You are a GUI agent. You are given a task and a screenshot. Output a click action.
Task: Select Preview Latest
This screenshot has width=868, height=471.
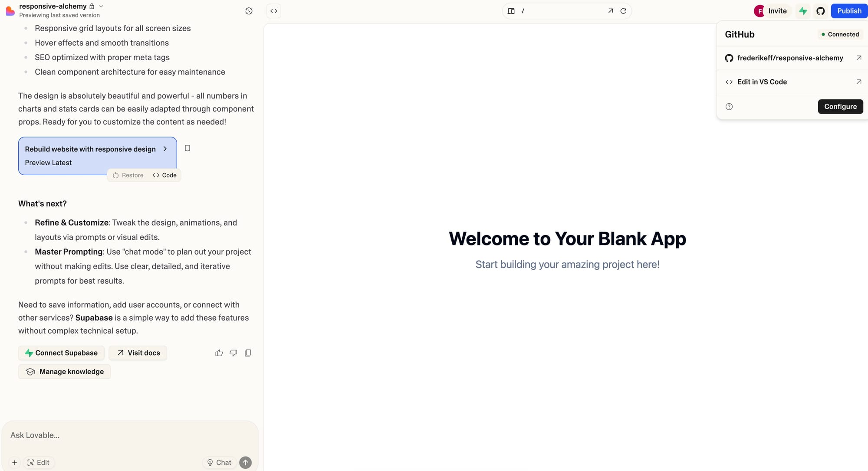48,163
